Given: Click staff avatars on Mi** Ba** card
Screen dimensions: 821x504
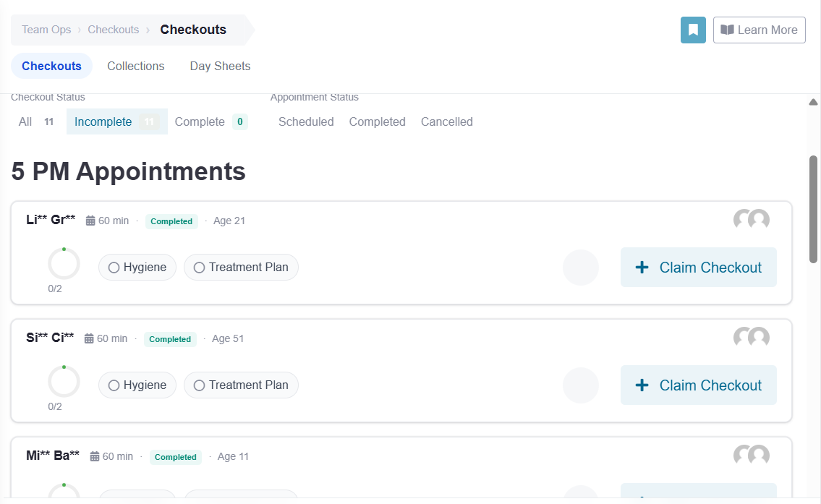Looking at the screenshot, I should pyautogui.click(x=752, y=455).
